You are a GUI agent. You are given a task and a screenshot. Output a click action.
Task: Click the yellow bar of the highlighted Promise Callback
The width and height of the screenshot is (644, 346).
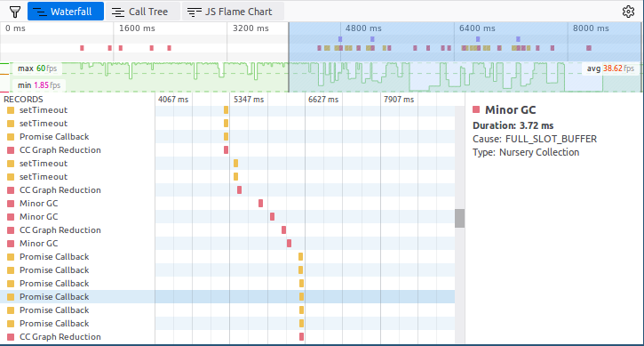301,296
